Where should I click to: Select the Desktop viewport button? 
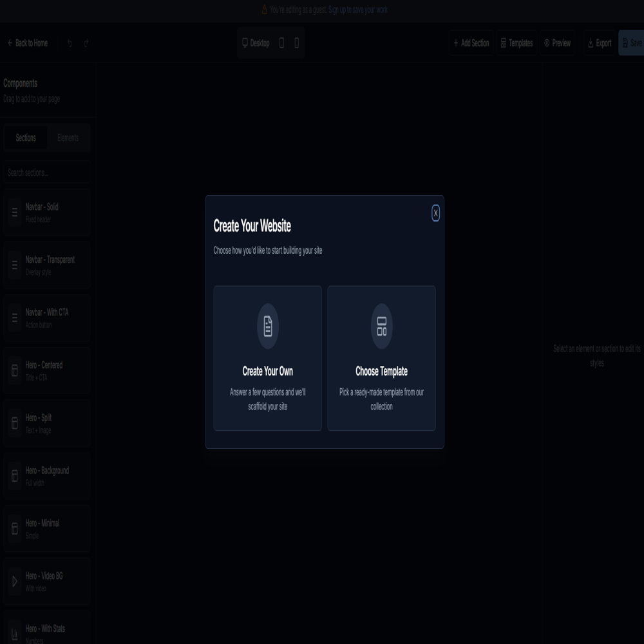pyautogui.click(x=256, y=43)
